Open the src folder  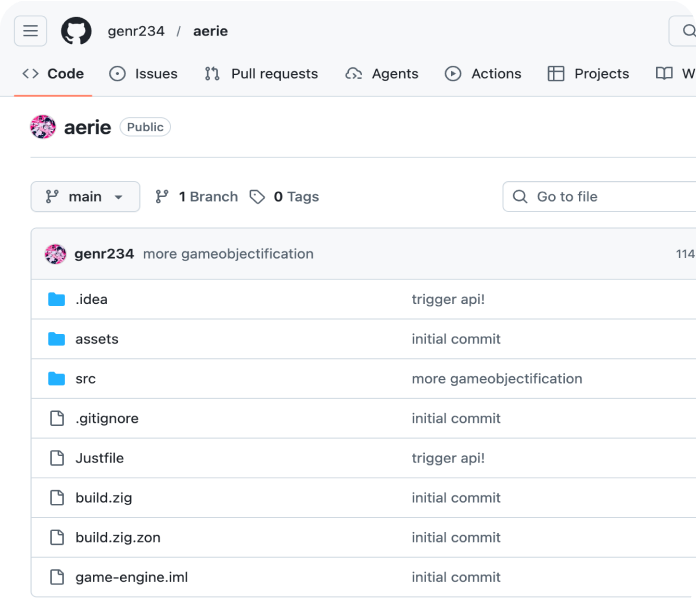click(86, 379)
